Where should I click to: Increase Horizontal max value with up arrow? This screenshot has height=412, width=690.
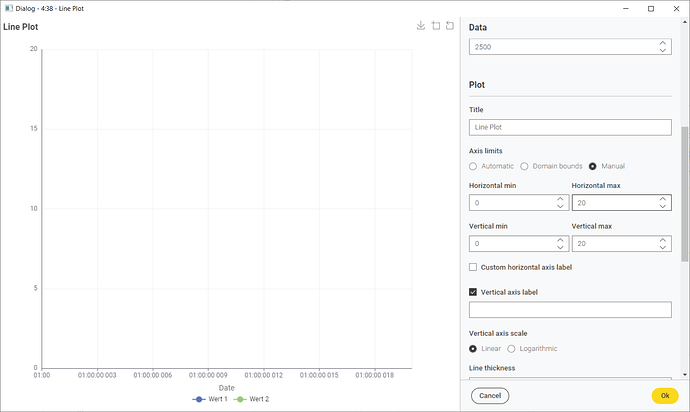(x=663, y=199)
